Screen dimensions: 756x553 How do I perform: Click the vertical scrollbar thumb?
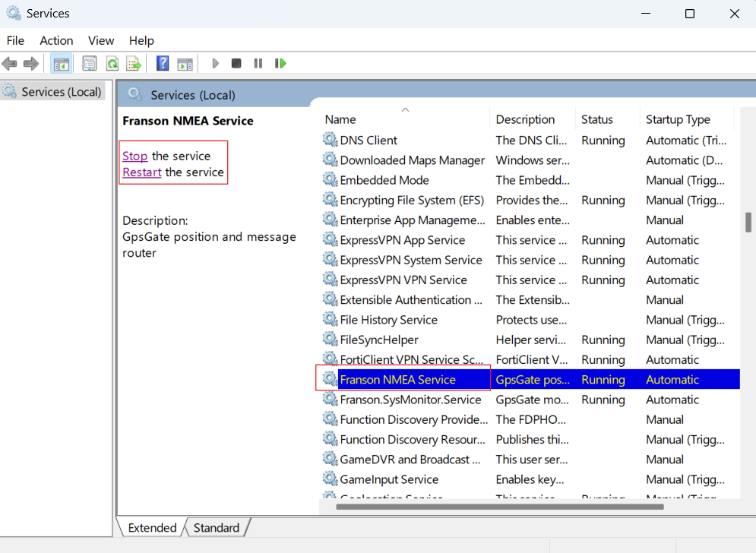(748, 223)
